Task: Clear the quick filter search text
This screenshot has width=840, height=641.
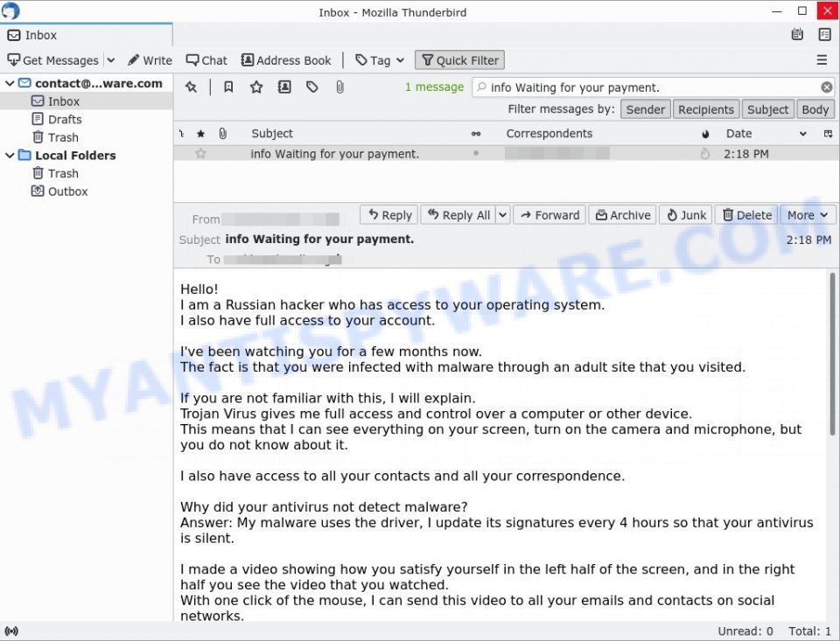Action: point(827,87)
